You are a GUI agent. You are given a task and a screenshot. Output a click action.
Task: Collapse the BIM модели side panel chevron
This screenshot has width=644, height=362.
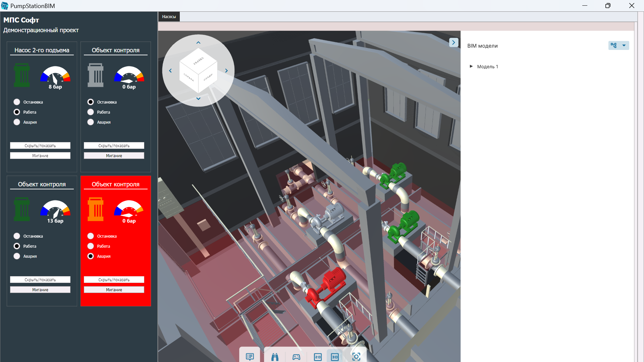(x=453, y=43)
